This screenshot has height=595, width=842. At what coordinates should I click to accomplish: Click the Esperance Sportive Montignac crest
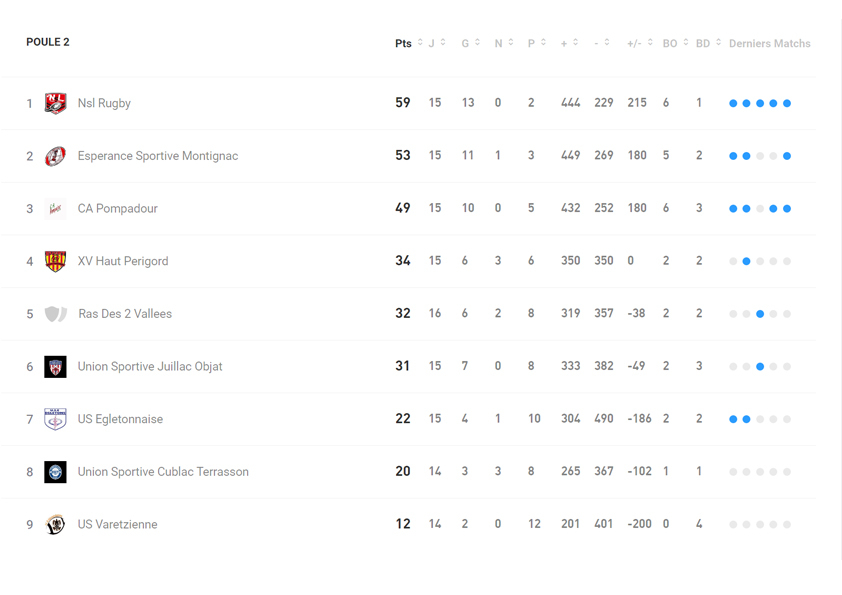(56, 156)
